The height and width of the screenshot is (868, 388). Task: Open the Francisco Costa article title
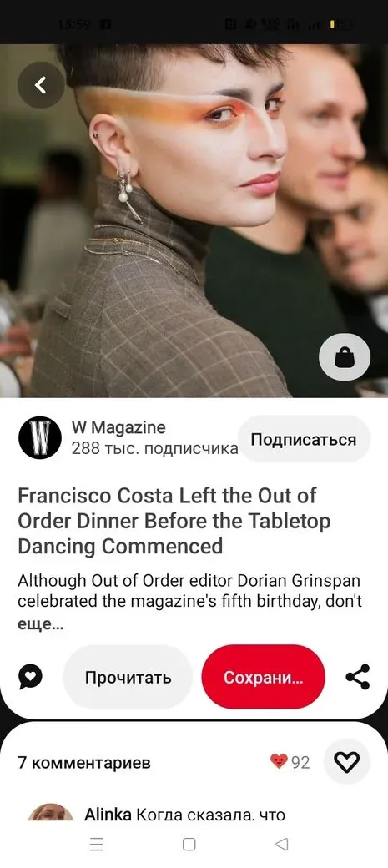click(174, 520)
